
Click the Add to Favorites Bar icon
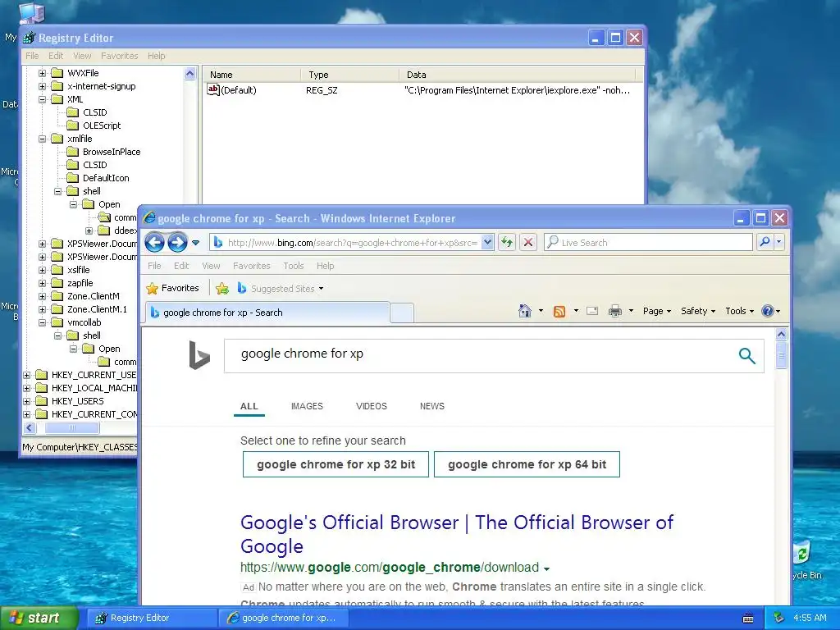coord(222,289)
